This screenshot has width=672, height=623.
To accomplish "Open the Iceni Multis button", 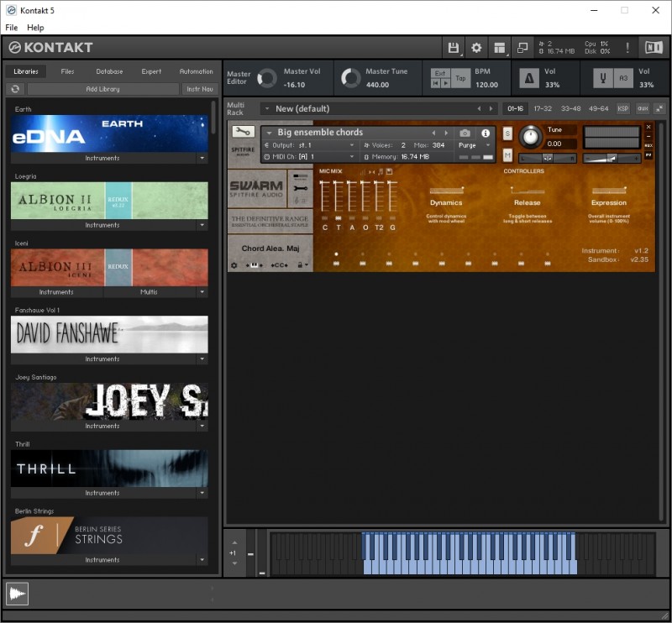I will coord(150,292).
